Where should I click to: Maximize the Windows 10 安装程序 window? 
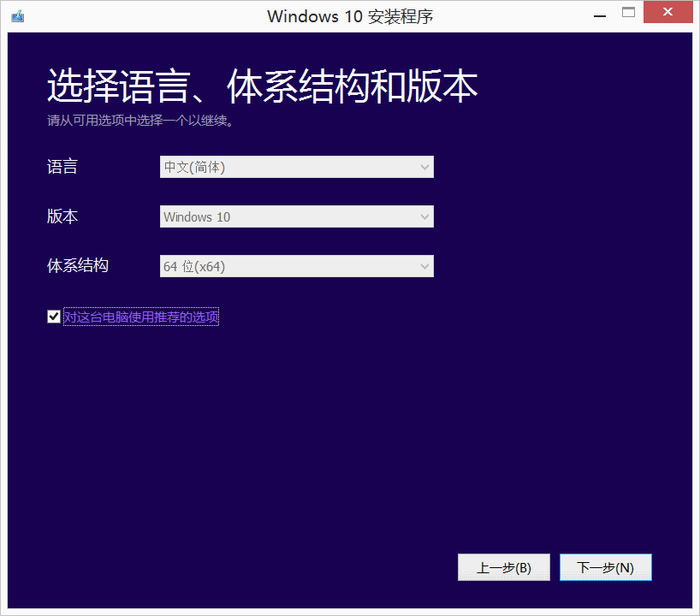point(628,13)
